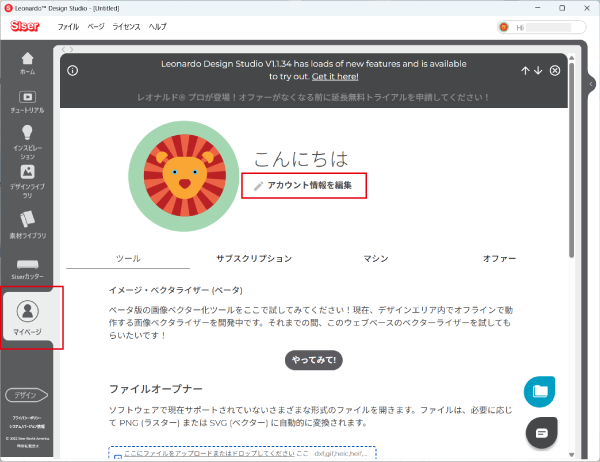The width and height of the screenshot is (600, 462).
Task: Open the ファイル menu
Action: pyautogui.click(x=68, y=26)
